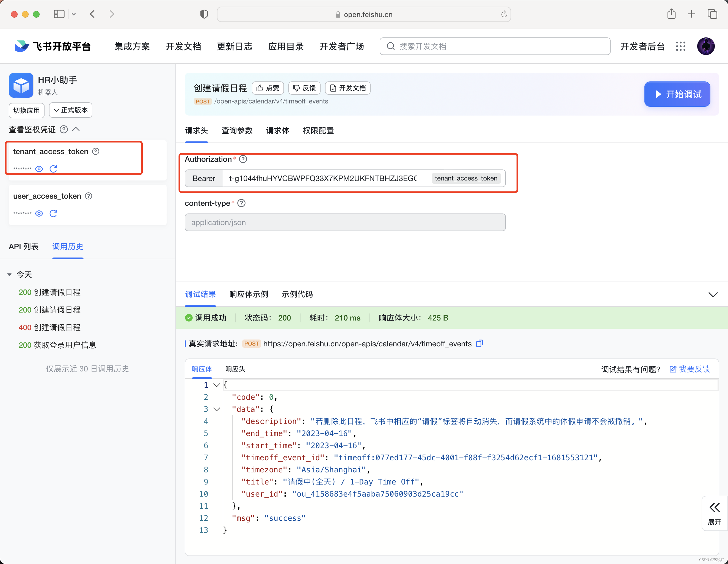Click the help icon beside Authorization
Screen dimensions: 728x564
coord(243,159)
